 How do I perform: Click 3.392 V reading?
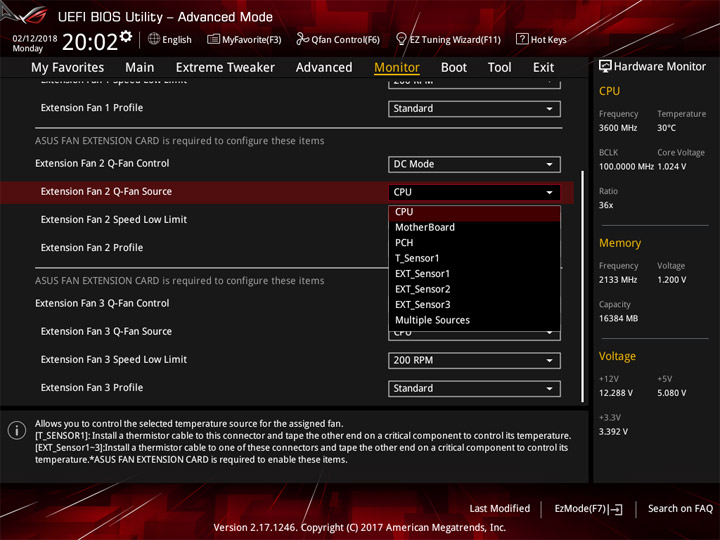613,432
